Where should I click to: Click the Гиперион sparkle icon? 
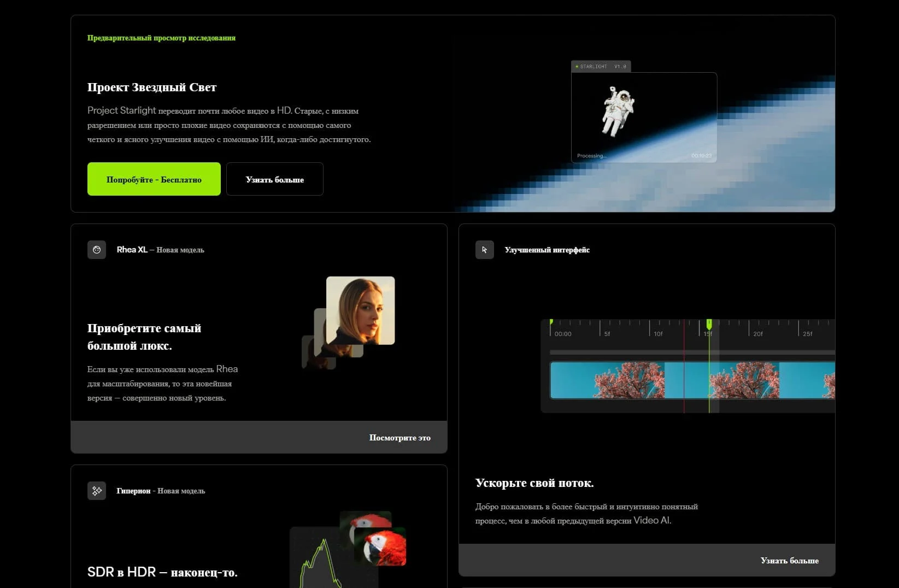point(97,491)
